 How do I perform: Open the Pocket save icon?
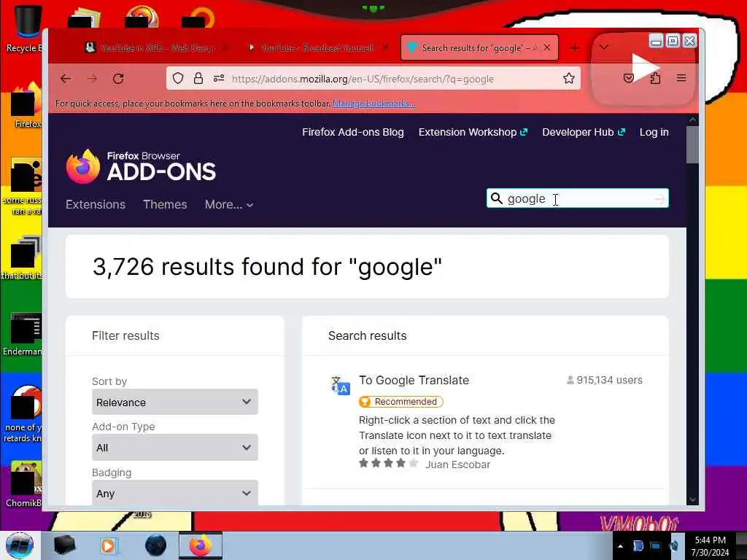pos(629,78)
